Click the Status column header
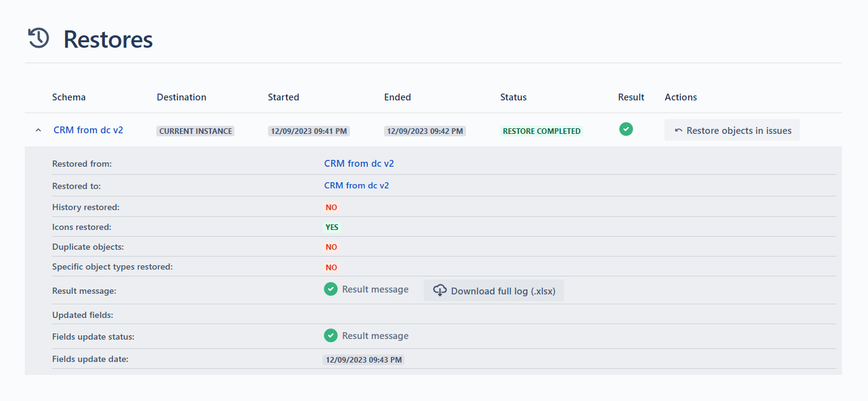The width and height of the screenshot is (868, 401). click(x=513, y=97)
